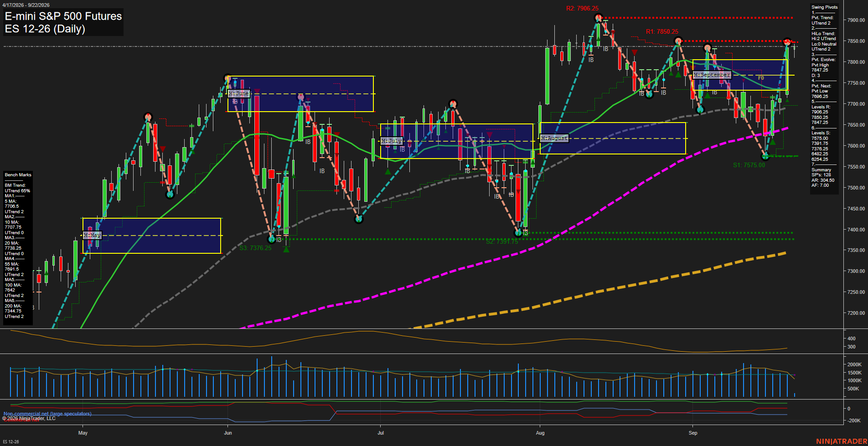Click the 7700.00 price axis label
The image size is (868, 446).
click(x=856, y=104)
